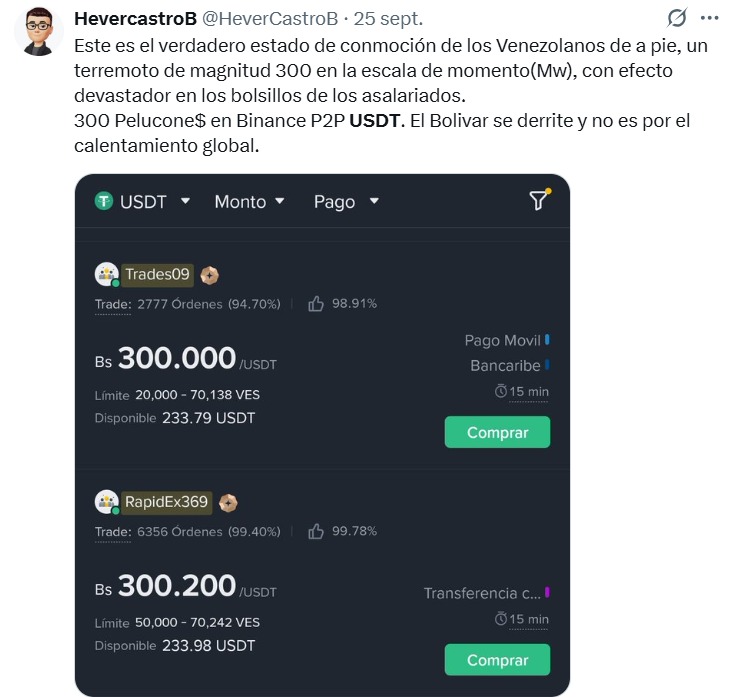This screenshot has height=697, width=736.
Task: Click the badge next to Trades09
Action: [x=209, y=275]
